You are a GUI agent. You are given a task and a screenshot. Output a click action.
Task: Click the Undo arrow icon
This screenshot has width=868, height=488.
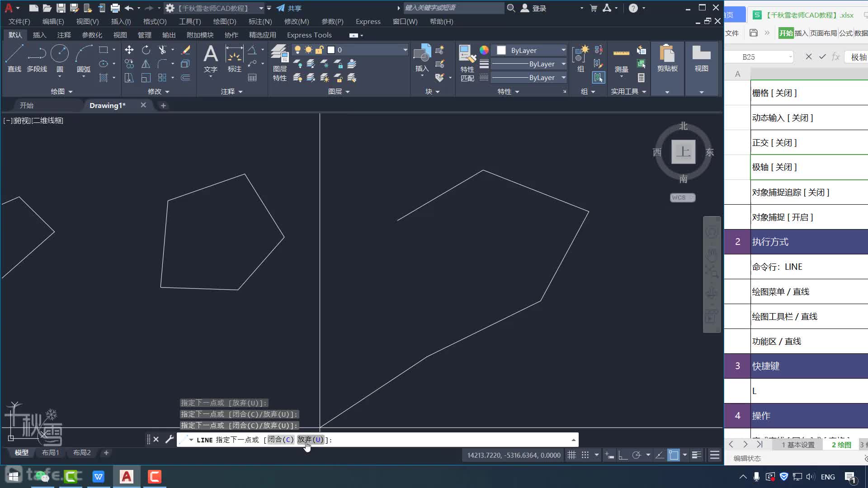coord(129,8)
